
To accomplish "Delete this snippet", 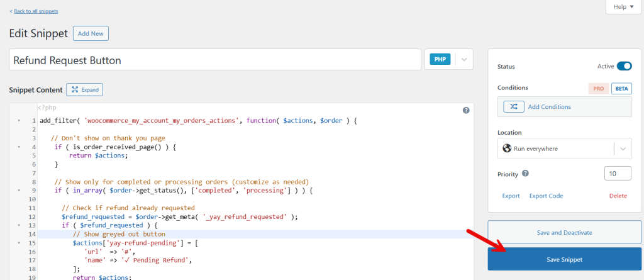I will 618,196.
